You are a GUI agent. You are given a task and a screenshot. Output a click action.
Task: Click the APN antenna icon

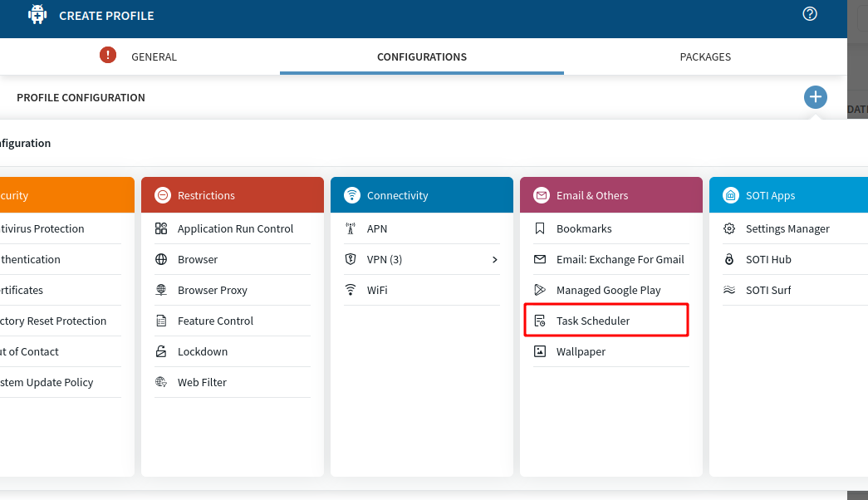click(351, 228)
